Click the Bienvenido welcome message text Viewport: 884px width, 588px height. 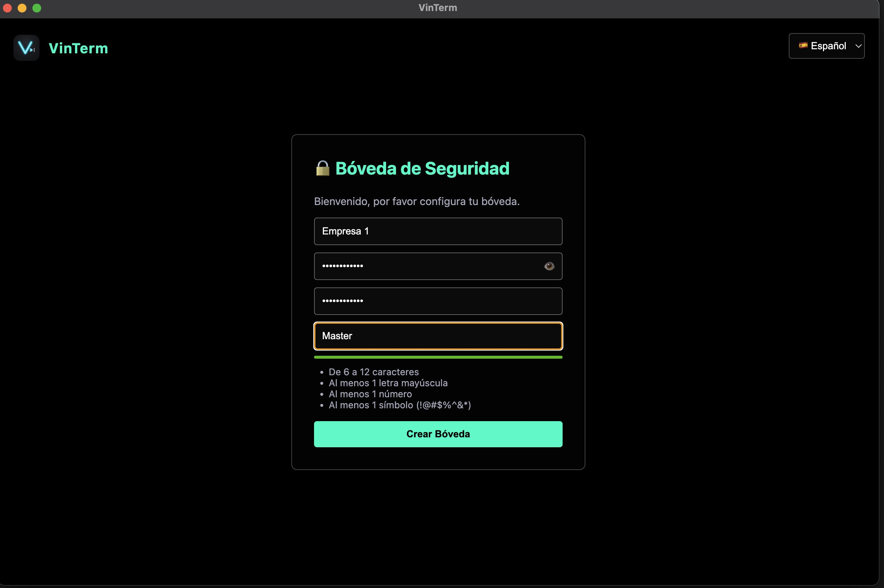pyautogui.click(x=417, y=201)
